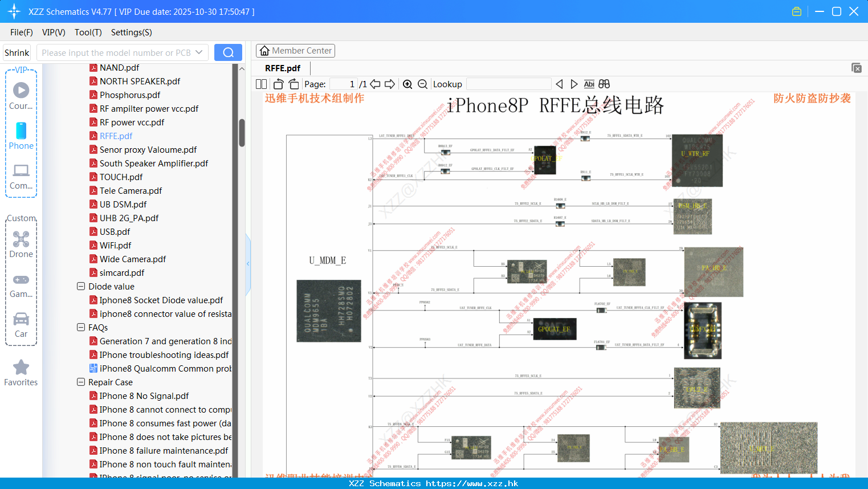This screenshot has width=868, height=489.
Task: Open the Tool(T) menu
Action: (x=88, y=32)
